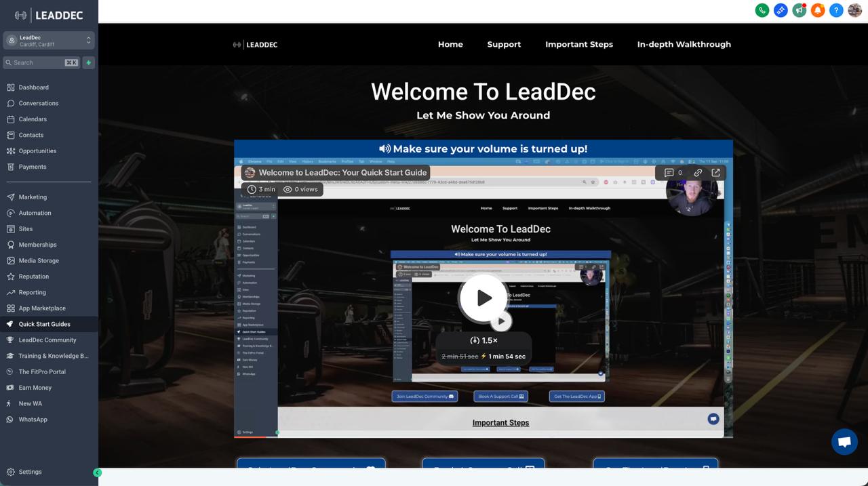Click the WhatsApp icon in sidebar
The width and height of the screenshot is (868, 486).
coord(11,420)
